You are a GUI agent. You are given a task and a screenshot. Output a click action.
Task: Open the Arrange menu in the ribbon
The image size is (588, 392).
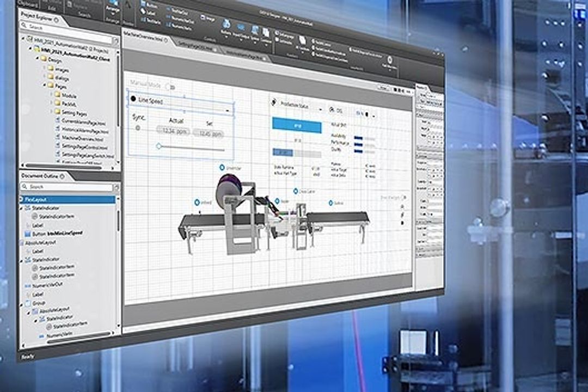112,7
